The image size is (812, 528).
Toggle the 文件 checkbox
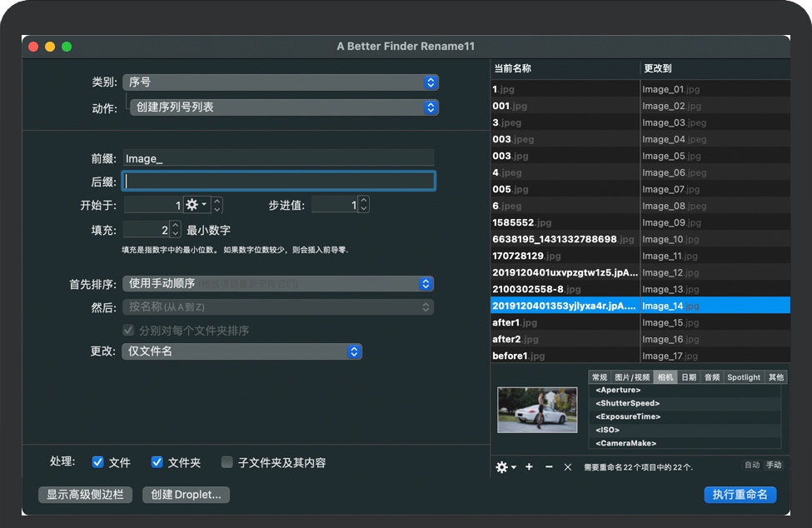pos(98,462)
